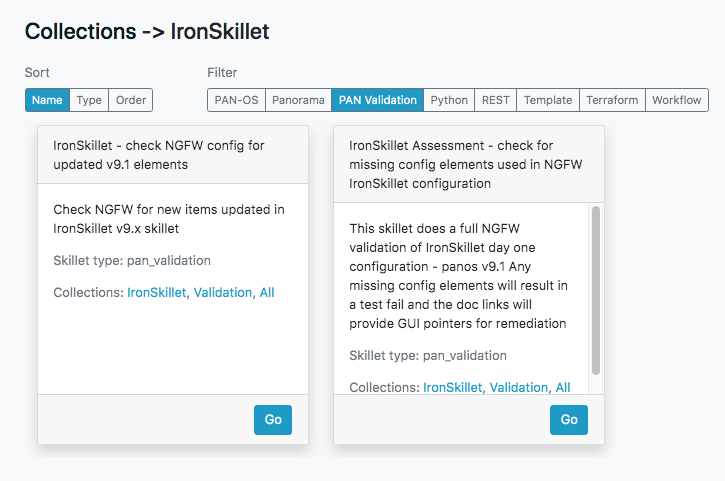725x481 pixels.
Task: Filter by Terraform skillets
Action: pyautogui.click(x=612, y=100)
